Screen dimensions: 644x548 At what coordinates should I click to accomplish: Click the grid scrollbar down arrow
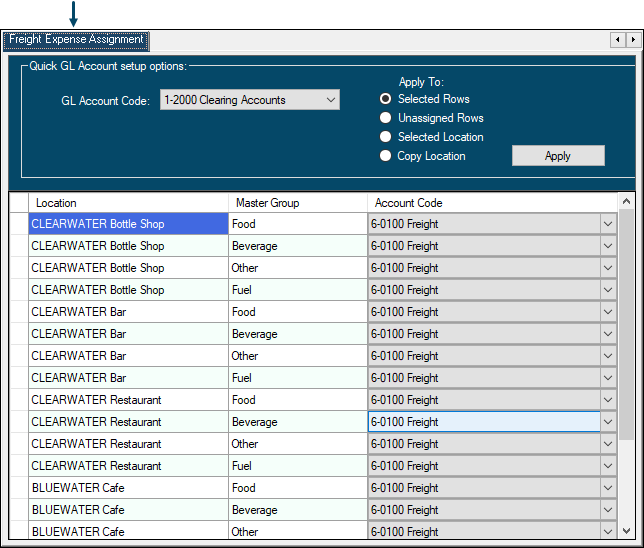click(626, 533)
